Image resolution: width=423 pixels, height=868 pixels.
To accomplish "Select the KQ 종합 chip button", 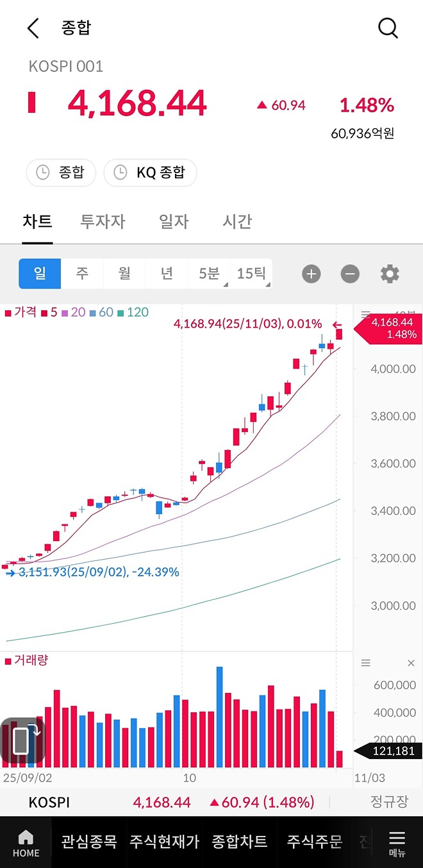I will (x=150, y=172).
